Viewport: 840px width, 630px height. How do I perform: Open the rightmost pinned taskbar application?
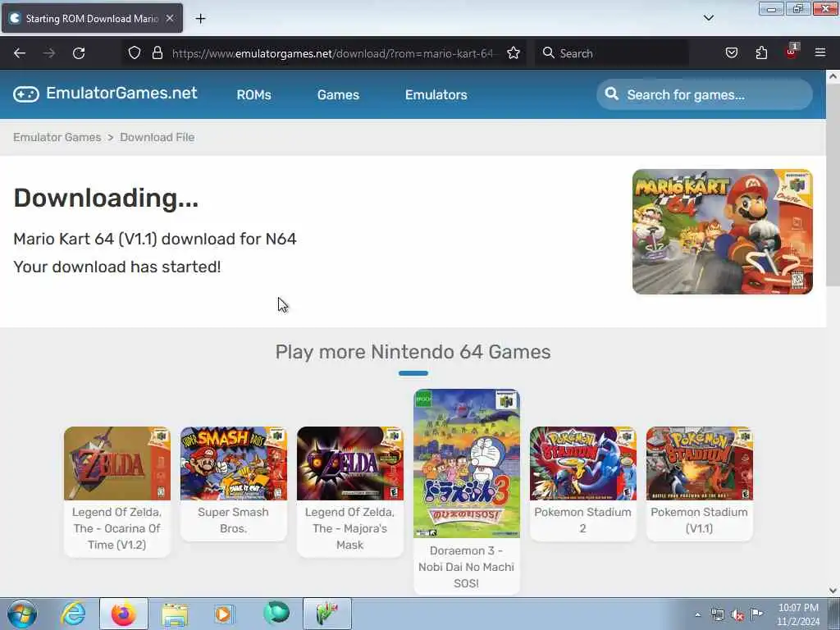click(x=327, y=614)
